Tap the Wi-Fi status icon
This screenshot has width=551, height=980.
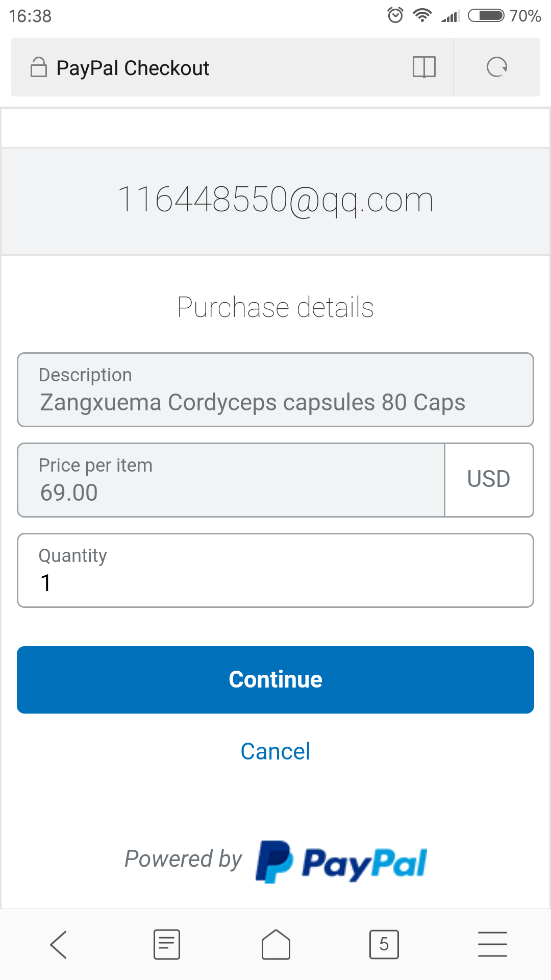(422, 16)
